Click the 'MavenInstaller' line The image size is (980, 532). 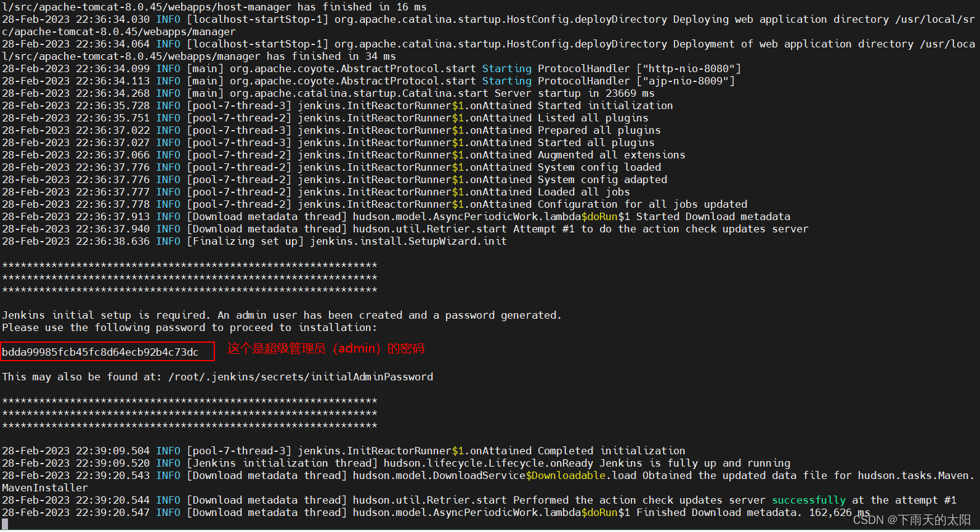pyautogui.click(x=45, y=488)
